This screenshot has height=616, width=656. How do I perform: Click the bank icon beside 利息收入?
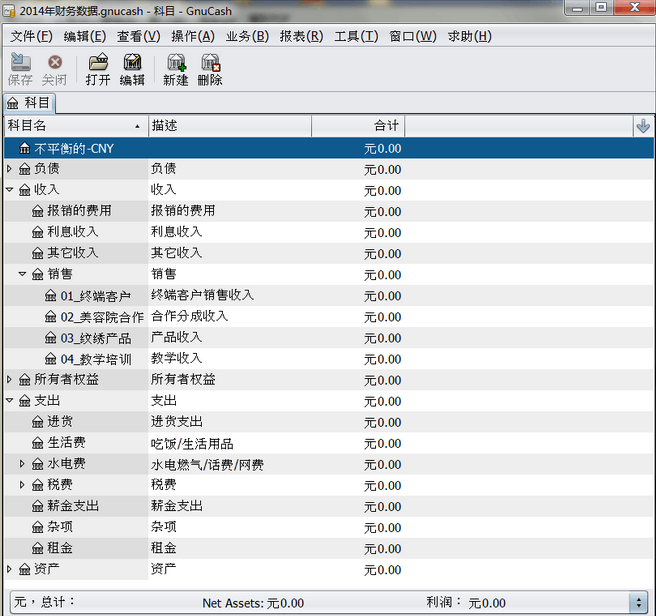click(x=38, y=232)
